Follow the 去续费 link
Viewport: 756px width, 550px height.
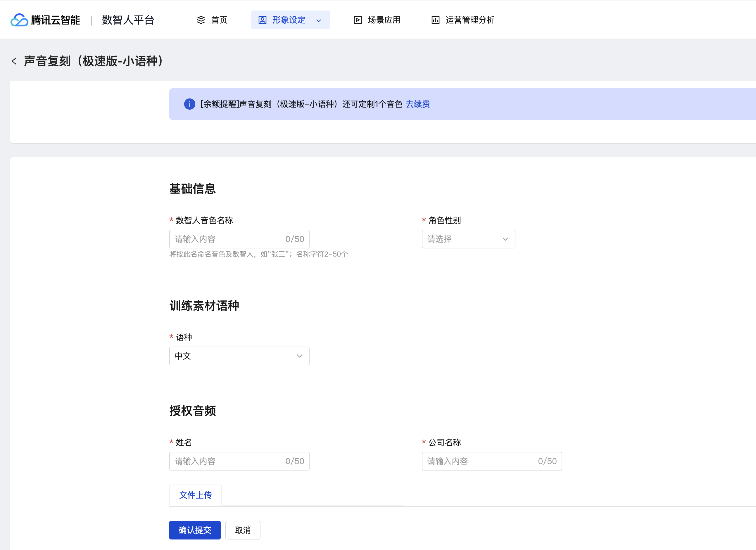[x=417, y=104]
